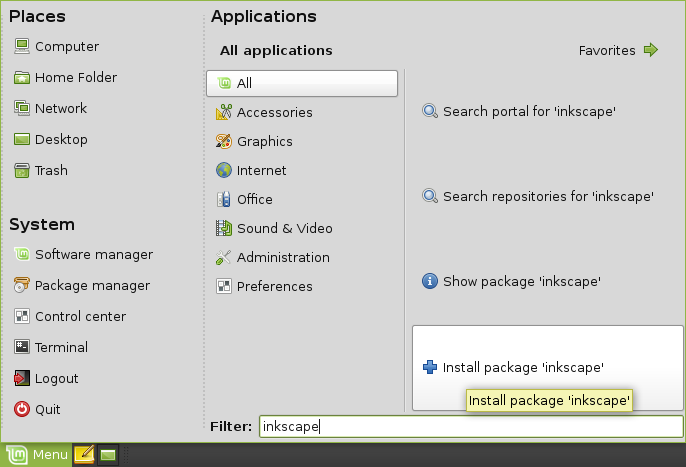Launch Package manager icon

(21, 285)
